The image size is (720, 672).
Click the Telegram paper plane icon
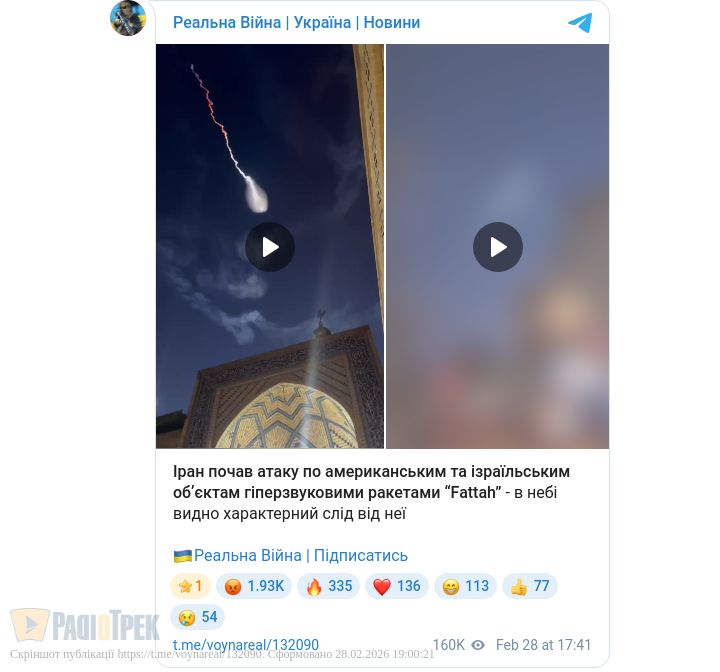coord(580,23)
